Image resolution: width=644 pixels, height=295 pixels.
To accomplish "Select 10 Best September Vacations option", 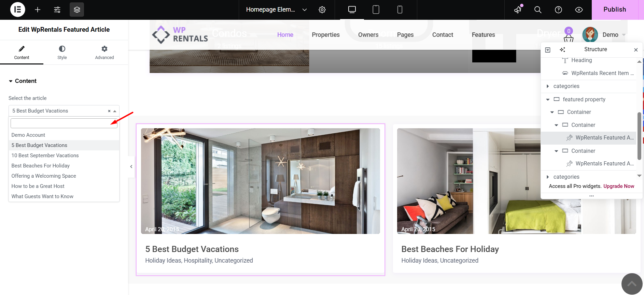I will [45, 156].
